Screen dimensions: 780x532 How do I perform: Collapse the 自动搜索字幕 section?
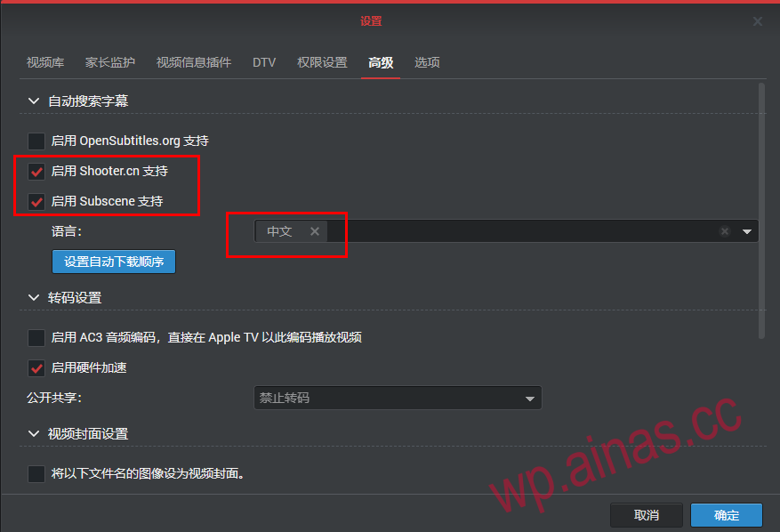33,101
